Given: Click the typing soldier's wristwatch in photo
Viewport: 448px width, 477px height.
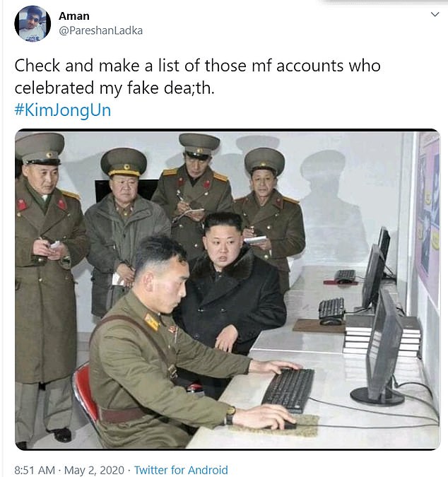Looking at the screenshot, I should [230, 416].
